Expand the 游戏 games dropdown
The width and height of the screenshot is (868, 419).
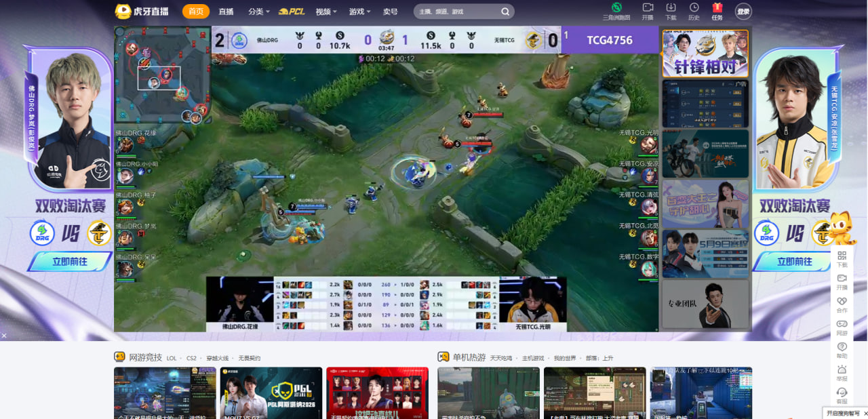(360, 12)
